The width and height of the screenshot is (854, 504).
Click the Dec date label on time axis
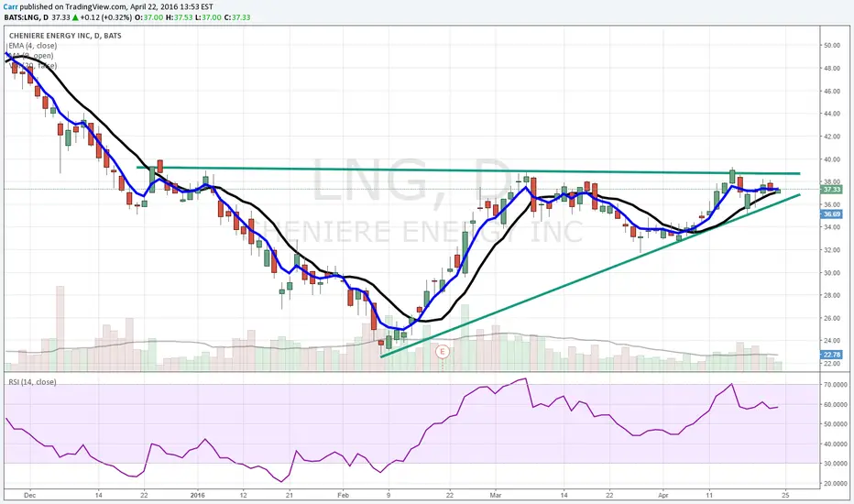pos(30,495)
